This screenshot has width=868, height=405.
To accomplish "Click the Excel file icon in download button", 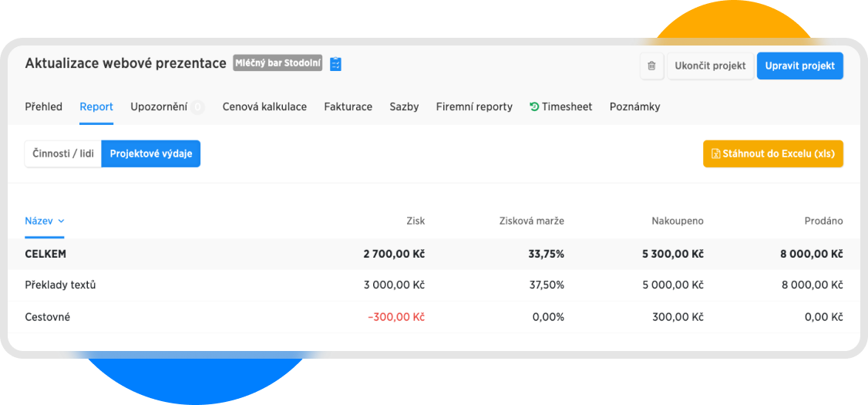I will pos(715,154).
